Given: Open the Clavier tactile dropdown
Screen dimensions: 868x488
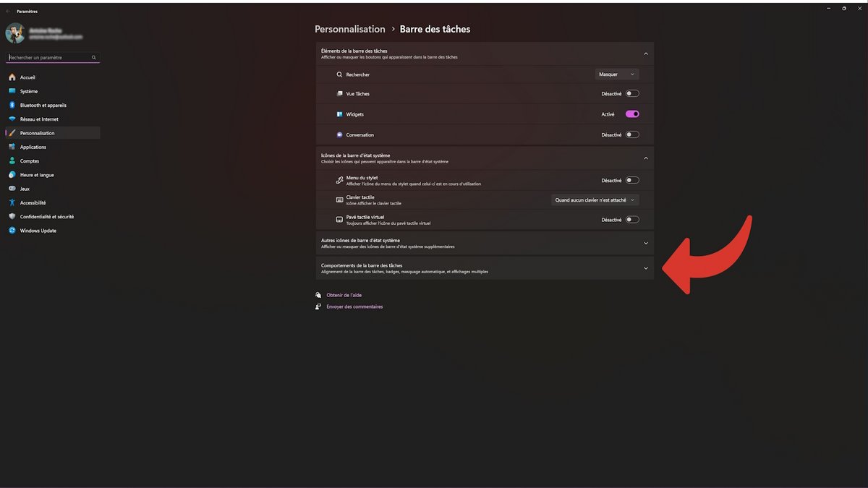Looking at the screenshot, I should 595,200.
